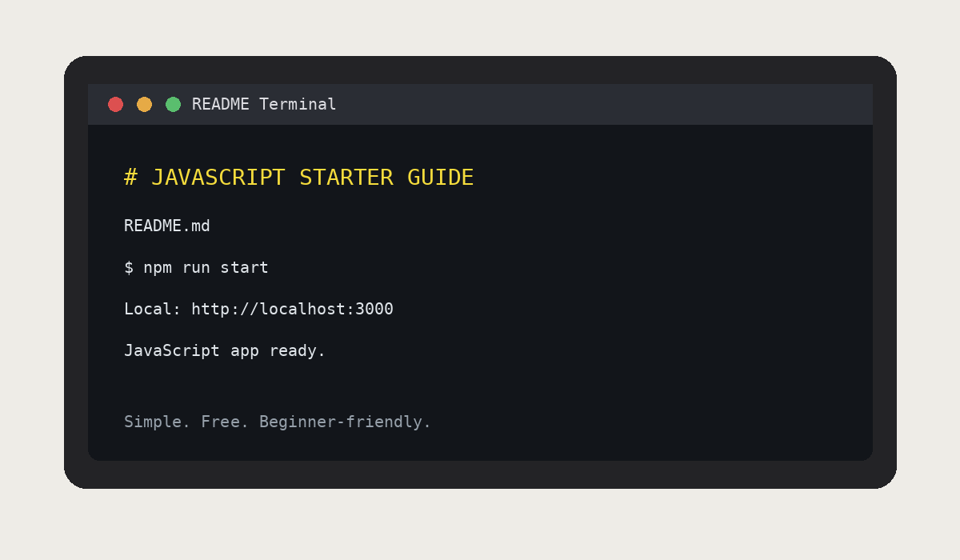Click the 'Simple. Free. Beginner-friendly.' tagline
Screen dimensions: 960x560
(x=278, y=421)
